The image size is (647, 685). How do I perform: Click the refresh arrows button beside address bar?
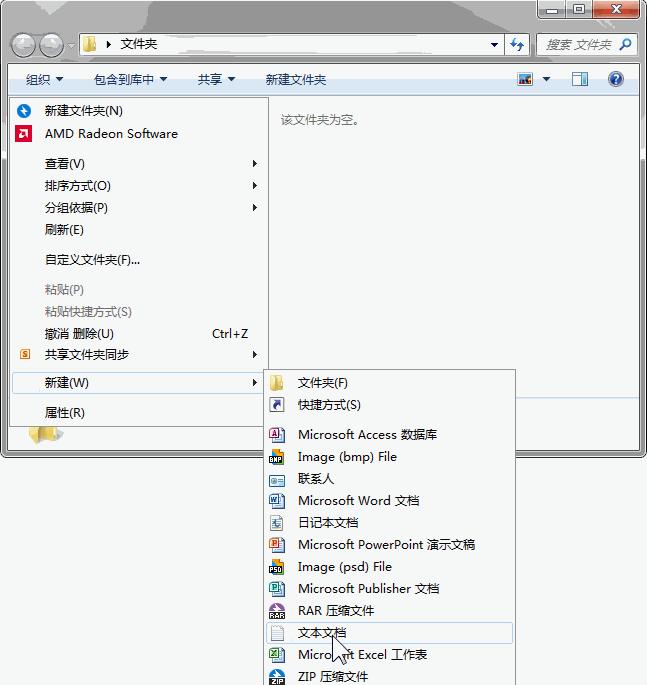(x=517, y=45)
